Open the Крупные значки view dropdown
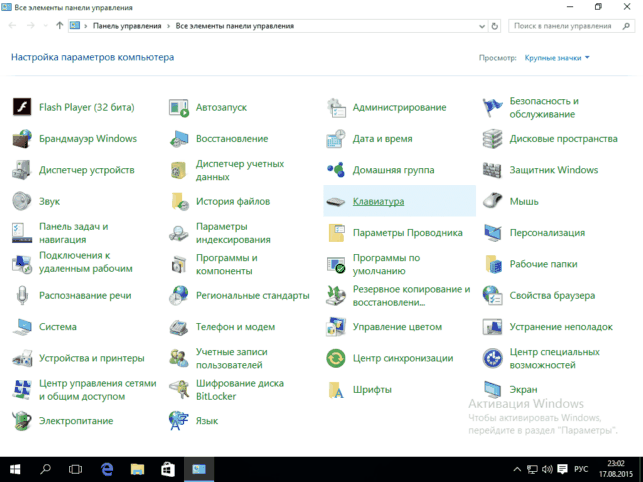Viewport: 643px width, 482px height. click(557, 58)
